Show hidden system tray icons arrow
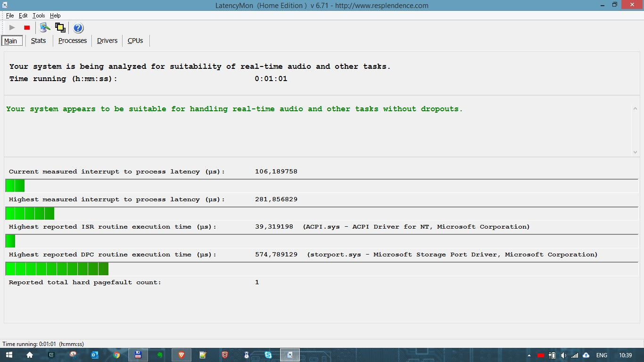This screenshot has height=362, width=644. [x=529, y=355]
